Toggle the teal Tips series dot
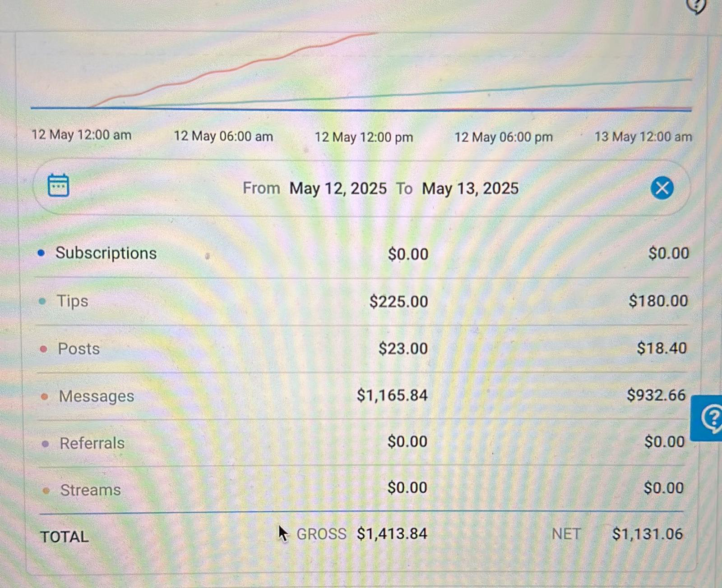 [42, 301]
